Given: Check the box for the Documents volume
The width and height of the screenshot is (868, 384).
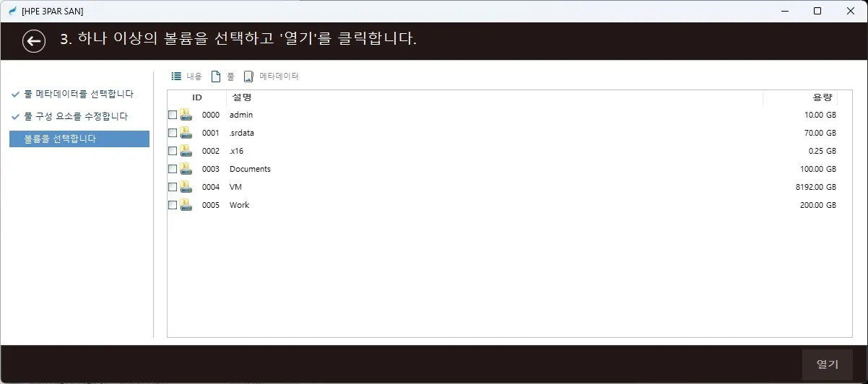Looking at the screenshot, I should pos(173,169).
